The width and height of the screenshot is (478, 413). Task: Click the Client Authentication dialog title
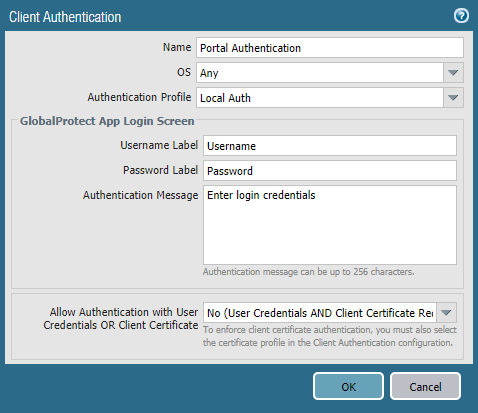(x=65, y=17)
